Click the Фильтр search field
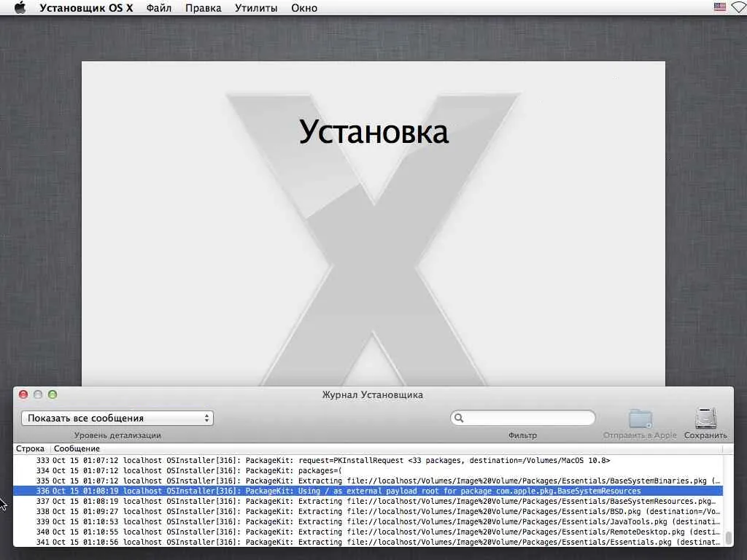 click(522, 418)
